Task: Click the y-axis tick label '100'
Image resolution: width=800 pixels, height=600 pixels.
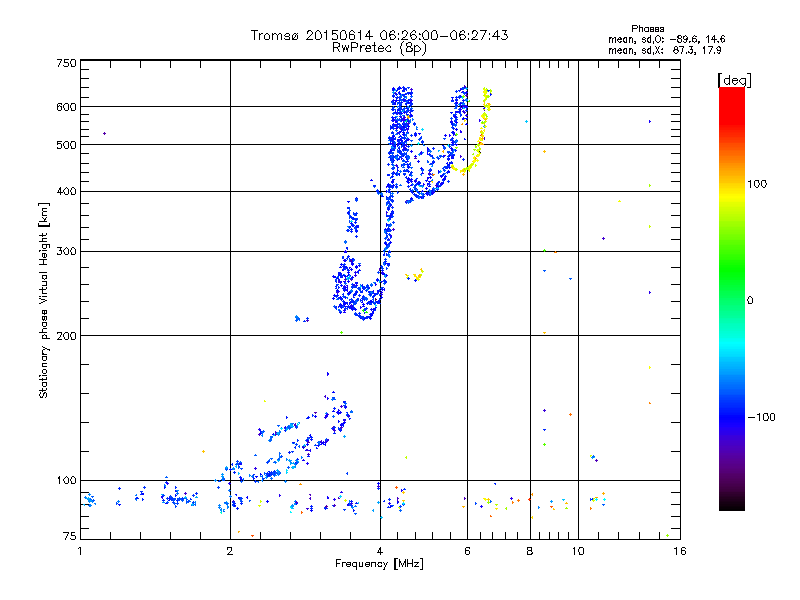Action: (x=66, y=481)
